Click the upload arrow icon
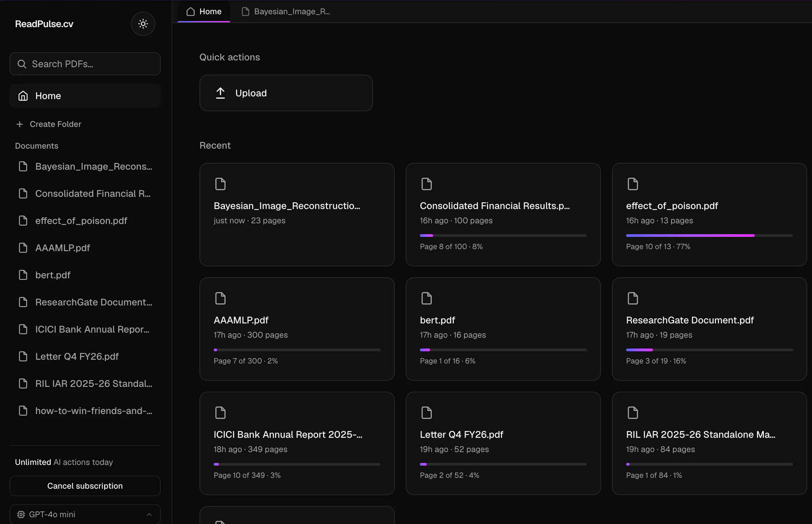This screenshot has width=812, height=524. point(220,93)
